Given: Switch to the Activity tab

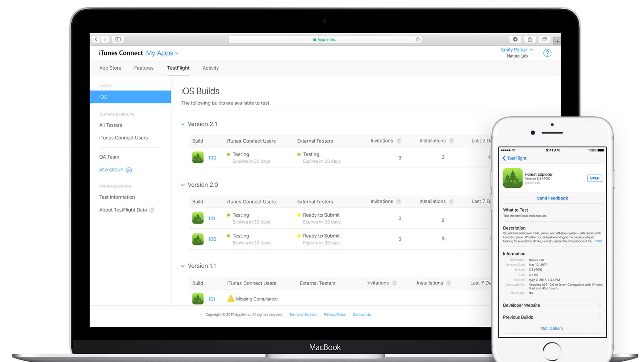Looking at the screenshot, I should click(211, 68).
